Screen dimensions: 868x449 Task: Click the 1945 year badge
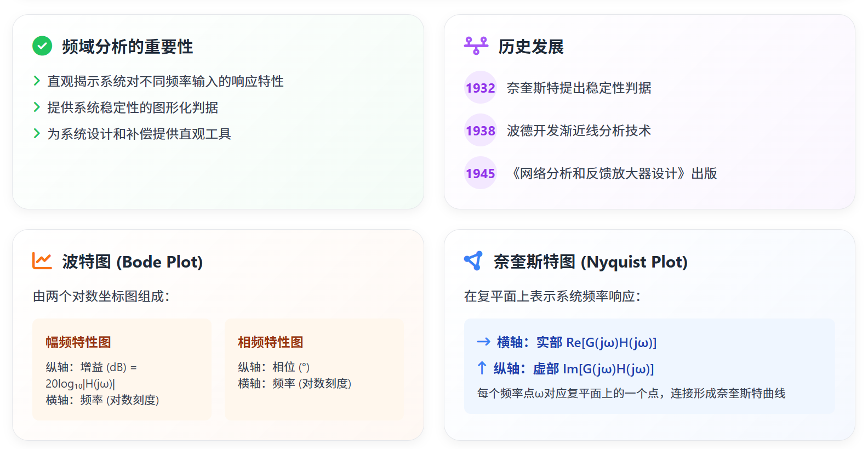(481, 173)
